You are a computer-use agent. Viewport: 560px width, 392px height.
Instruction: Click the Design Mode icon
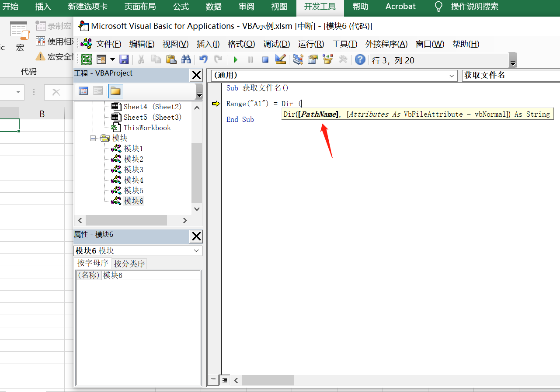280,60
